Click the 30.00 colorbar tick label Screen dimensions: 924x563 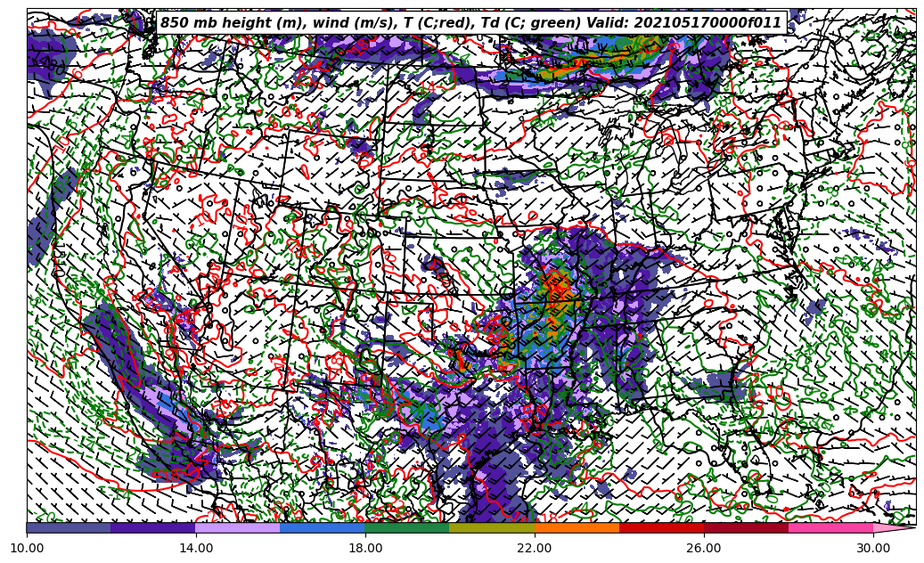tap(873, 549)
